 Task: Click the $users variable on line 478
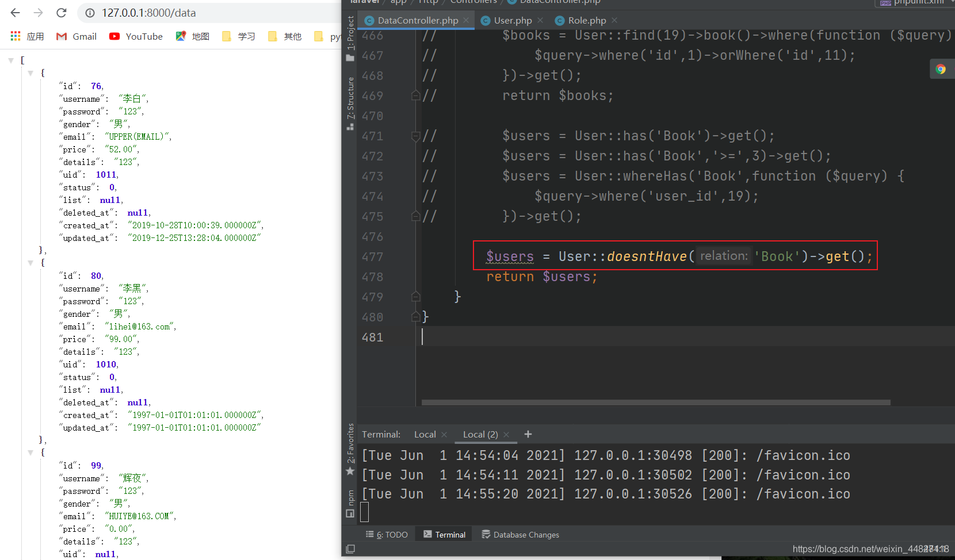(x=567, y=277)
